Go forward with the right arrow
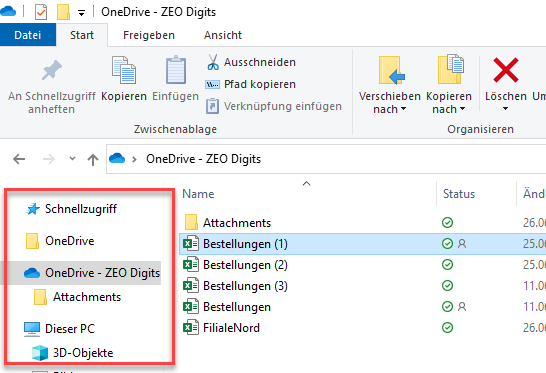 (x=49, y=159)
